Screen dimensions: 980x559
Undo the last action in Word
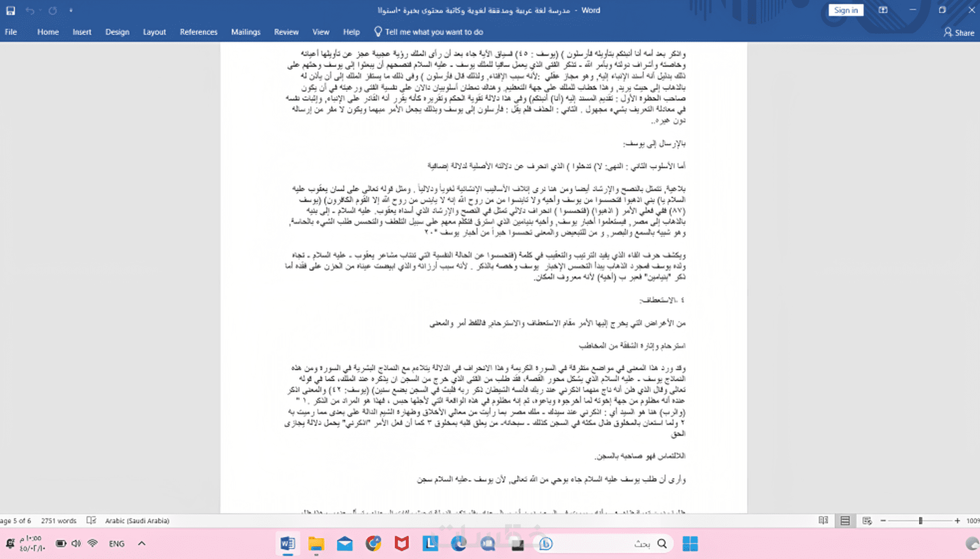tap(30, 10)
